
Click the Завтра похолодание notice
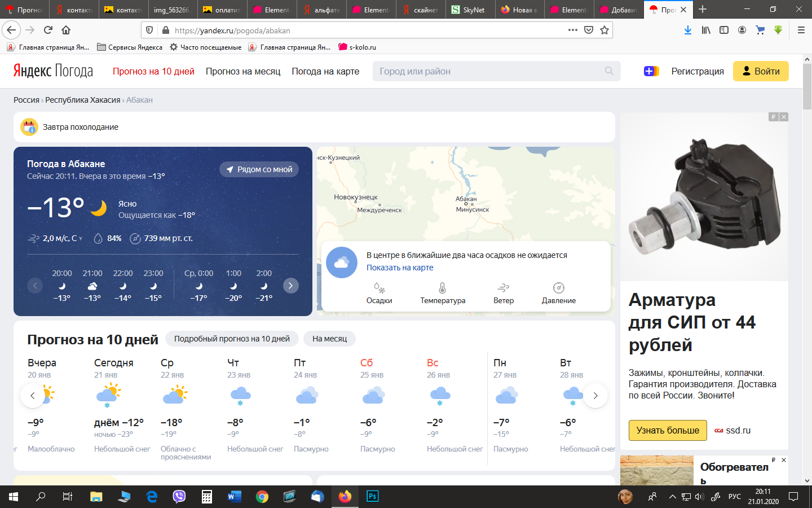[314, 127]
